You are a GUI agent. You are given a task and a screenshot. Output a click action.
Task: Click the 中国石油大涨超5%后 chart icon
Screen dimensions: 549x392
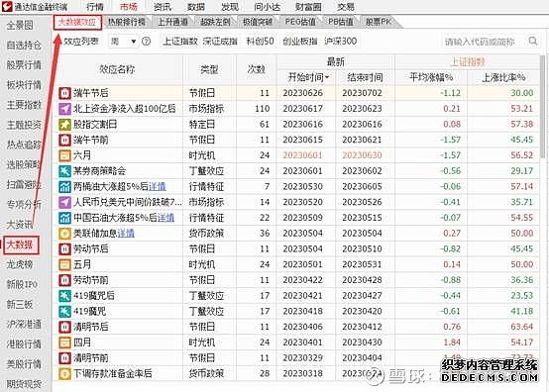(64, 218)
